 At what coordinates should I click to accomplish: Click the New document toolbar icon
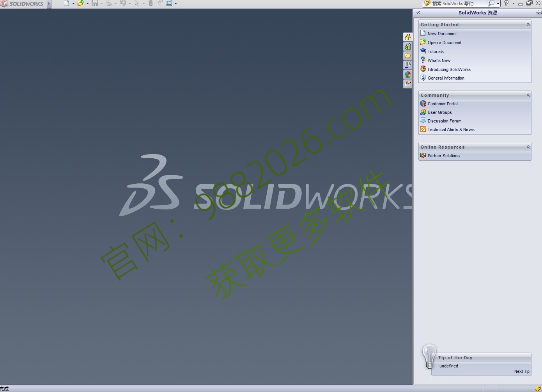coord(66,4)
